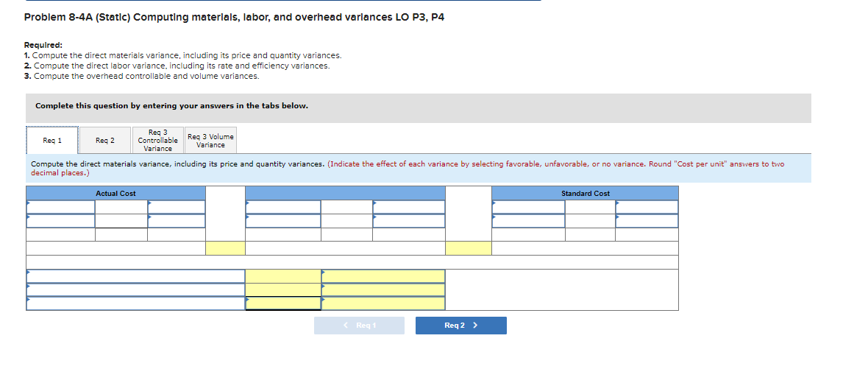Click the Standard Cost column header
This screenshot has width=868, height=383.
click(x=585, y=194)
